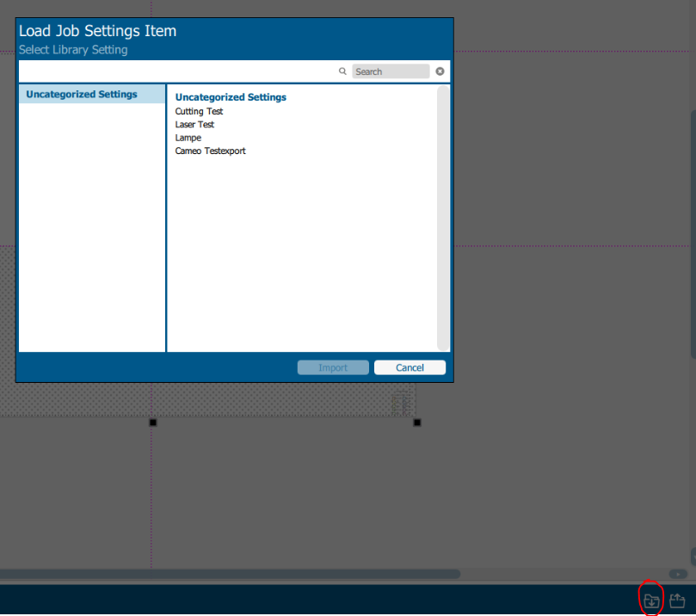The width and height of the screenshot is (696, 616).
Task: Click the bottom-left black selection handle
Action: point(152,422)
